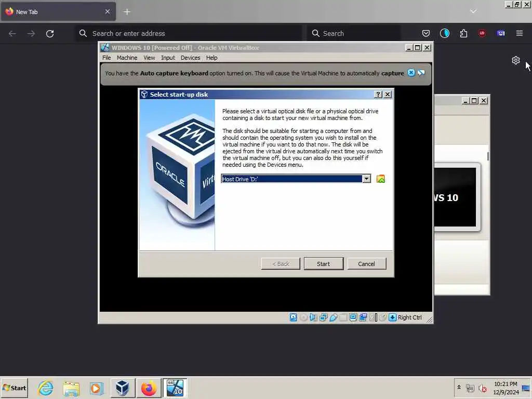The height and width of the screenshot is (399, 532).
Task: Click the Start button in the dialog
Action: 323,263
